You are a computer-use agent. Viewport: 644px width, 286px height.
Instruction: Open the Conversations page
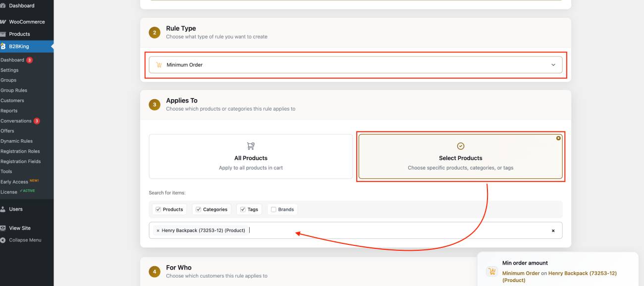(16, 121)
